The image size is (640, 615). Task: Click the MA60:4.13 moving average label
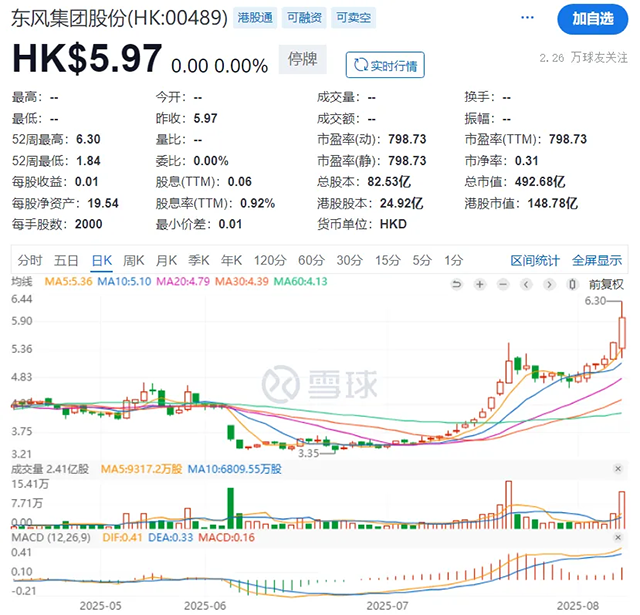tap(300, 282)
